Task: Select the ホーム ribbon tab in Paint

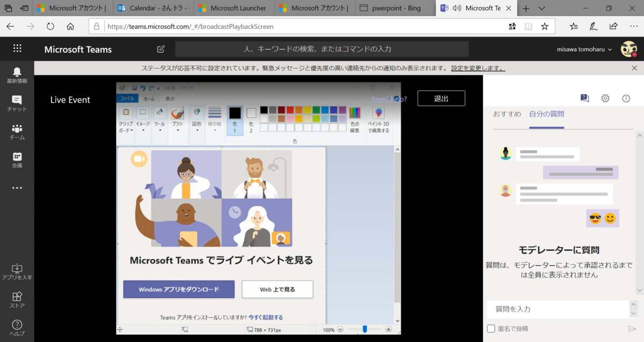Action: click(x=149, y=99)
